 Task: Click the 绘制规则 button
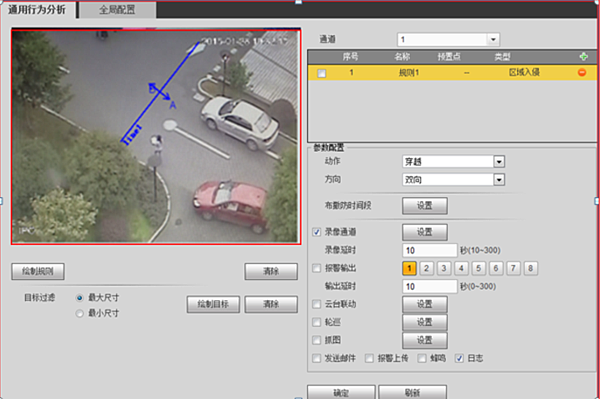38,271
